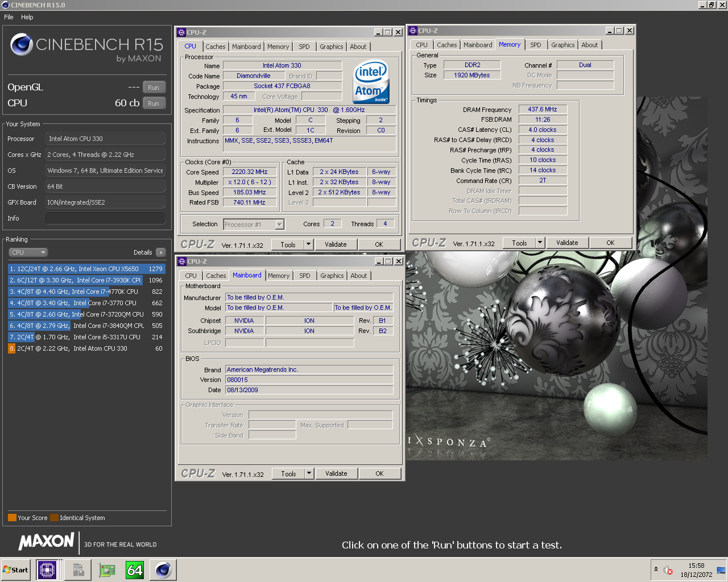This screenshot has height=582, width=728.
Task: Open the green circuit board taskbar icon
Action: [x=106, y=569]
